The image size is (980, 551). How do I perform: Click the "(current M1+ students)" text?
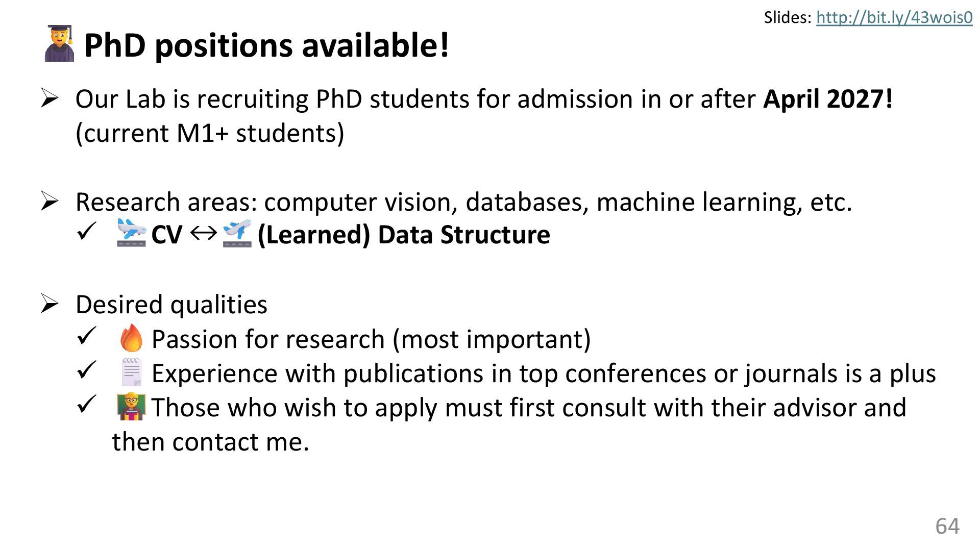pyautogui.click(x=210, y=133)
